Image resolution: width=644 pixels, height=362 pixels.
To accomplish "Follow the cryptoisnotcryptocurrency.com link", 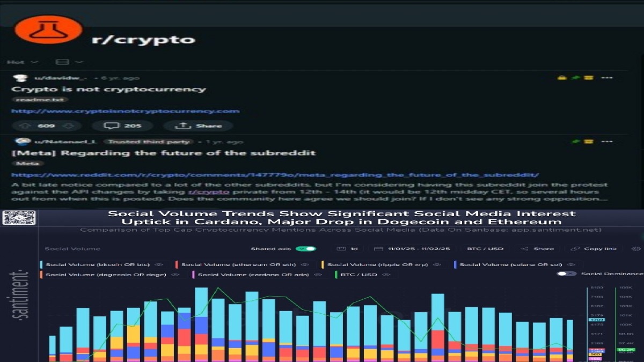I will click(x=125, y=111).
